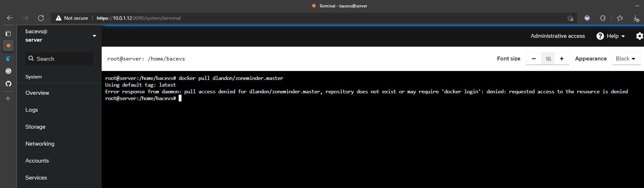Expand the bacevs@server host switcher

[59, 36]
